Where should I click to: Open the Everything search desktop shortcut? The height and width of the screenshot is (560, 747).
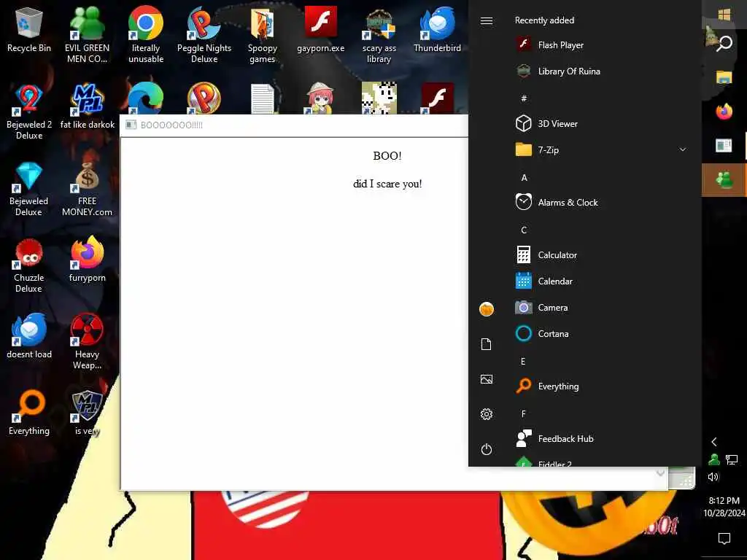tap(28, 413)
